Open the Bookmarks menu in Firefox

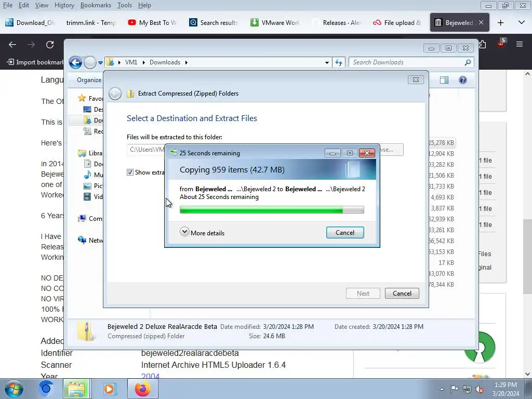point(96,5)
